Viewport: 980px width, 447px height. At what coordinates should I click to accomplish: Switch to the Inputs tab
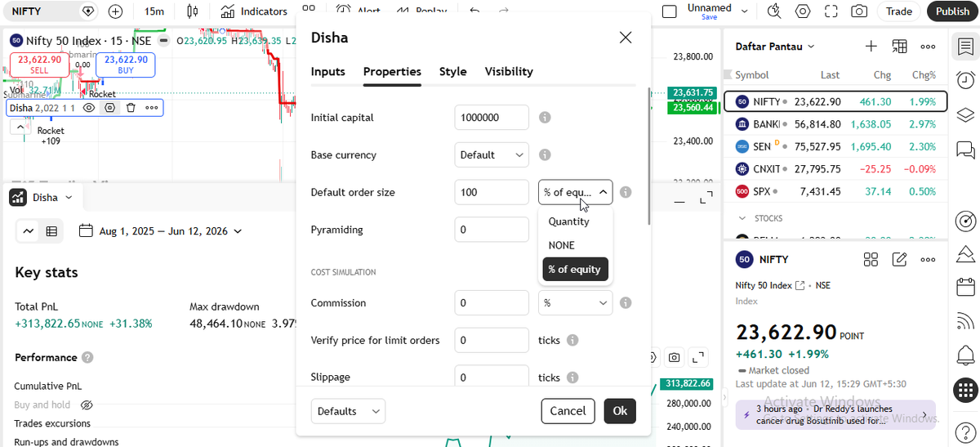(328, 71)
